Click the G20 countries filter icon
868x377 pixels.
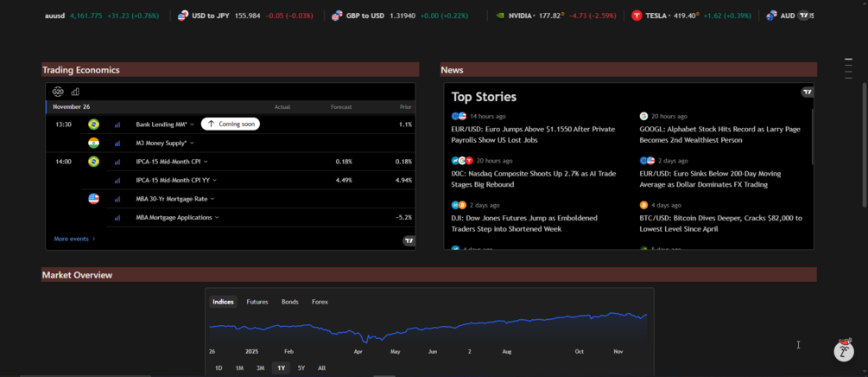58,92
